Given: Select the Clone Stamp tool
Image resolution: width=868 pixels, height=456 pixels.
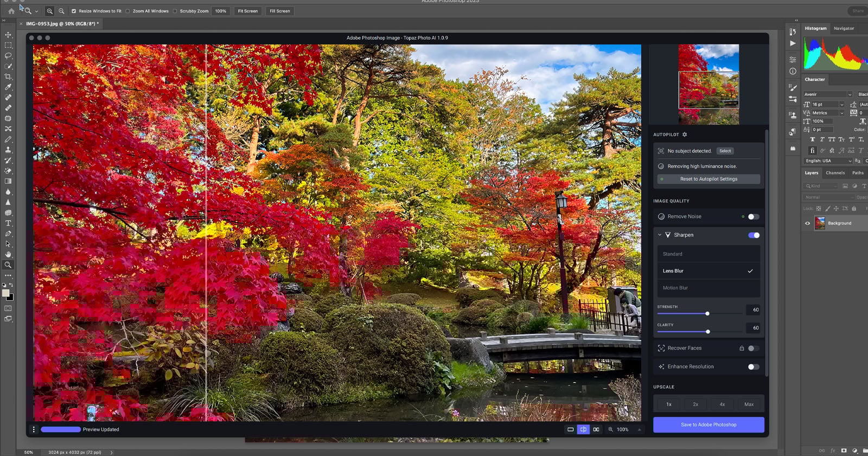Looking at the screenshot, I should coord(8,149).
